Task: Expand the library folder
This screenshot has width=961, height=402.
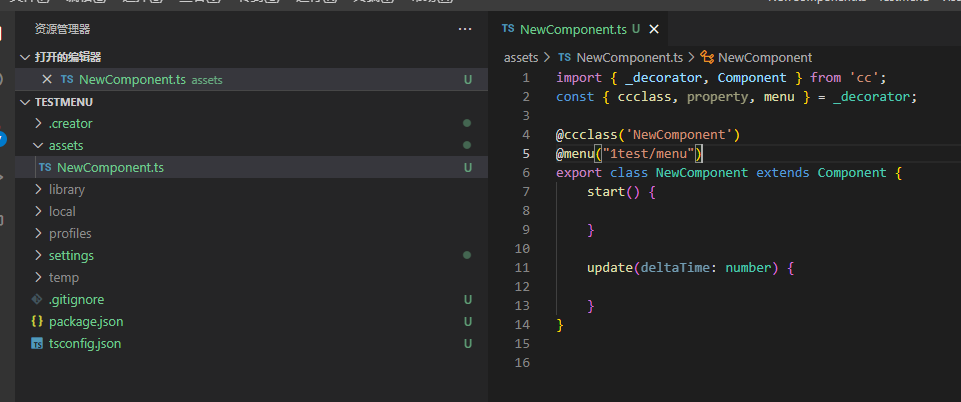Action: (x=38, y=189)
